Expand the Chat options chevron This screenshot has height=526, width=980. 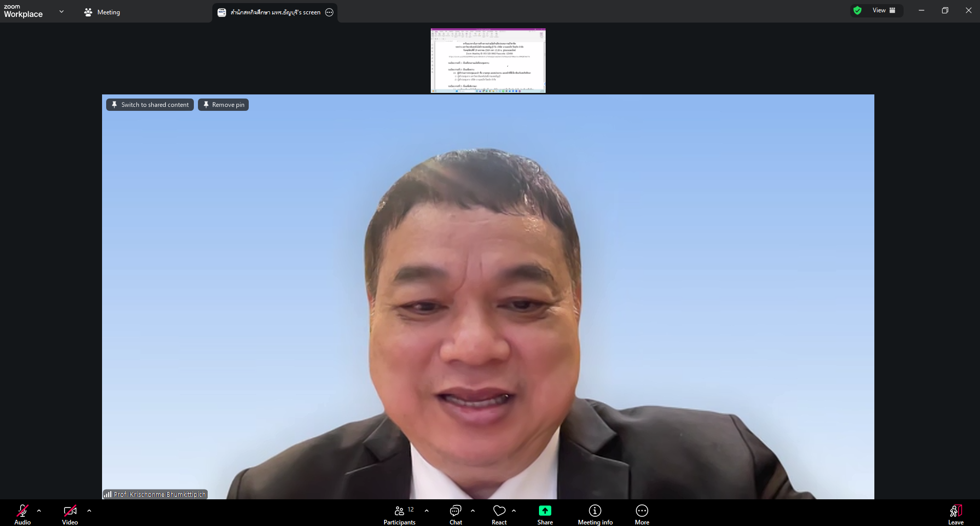point(473,511)
